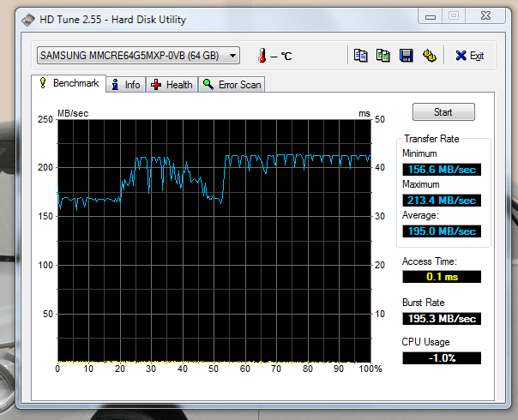Click the temperature reading in °C
This screenshot has width=518, height=420.
click(281, 56)
